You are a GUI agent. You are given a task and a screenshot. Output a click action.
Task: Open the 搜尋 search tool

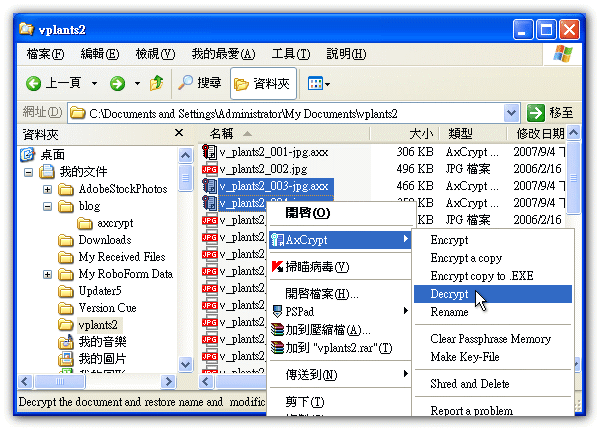200,83
